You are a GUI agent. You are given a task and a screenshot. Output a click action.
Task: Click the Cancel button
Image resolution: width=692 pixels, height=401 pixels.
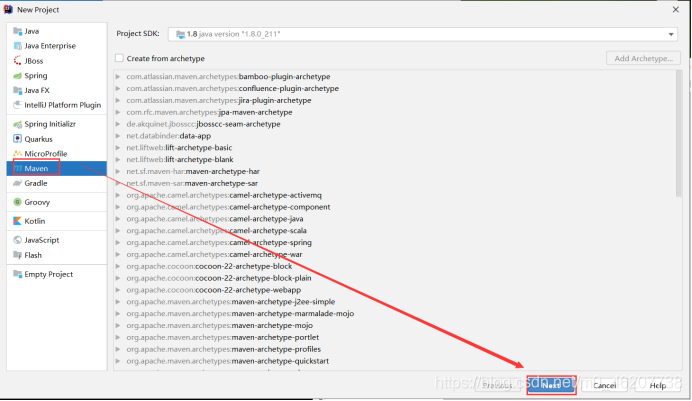(604, 385)
